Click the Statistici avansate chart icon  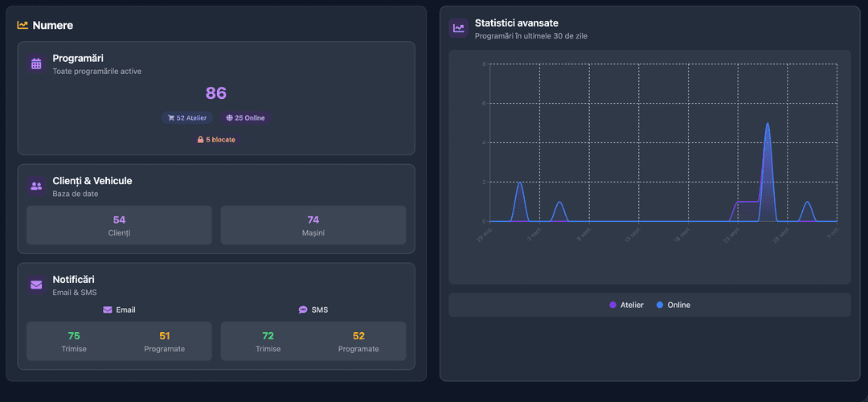[458, 28]
